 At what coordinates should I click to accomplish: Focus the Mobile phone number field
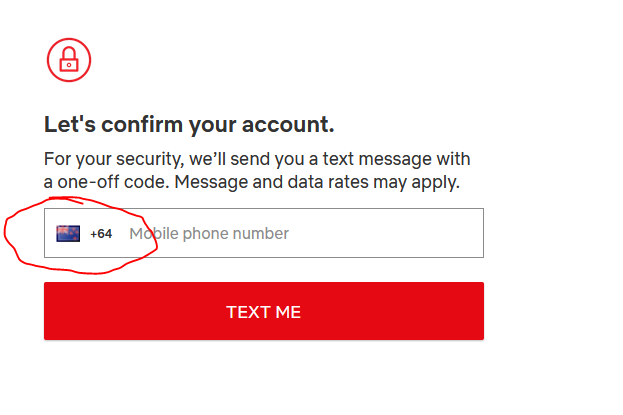point(264,233)
